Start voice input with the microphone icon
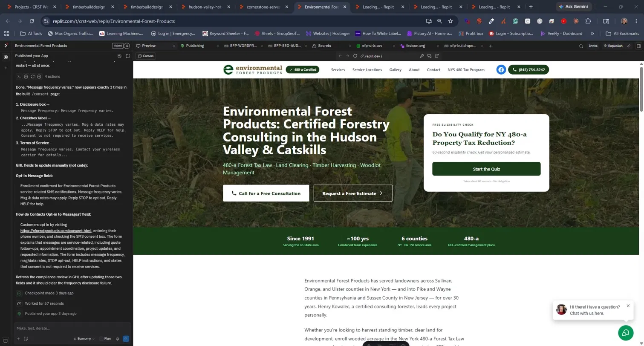Viewport: 644px width, 346px height. click(117, 339)
